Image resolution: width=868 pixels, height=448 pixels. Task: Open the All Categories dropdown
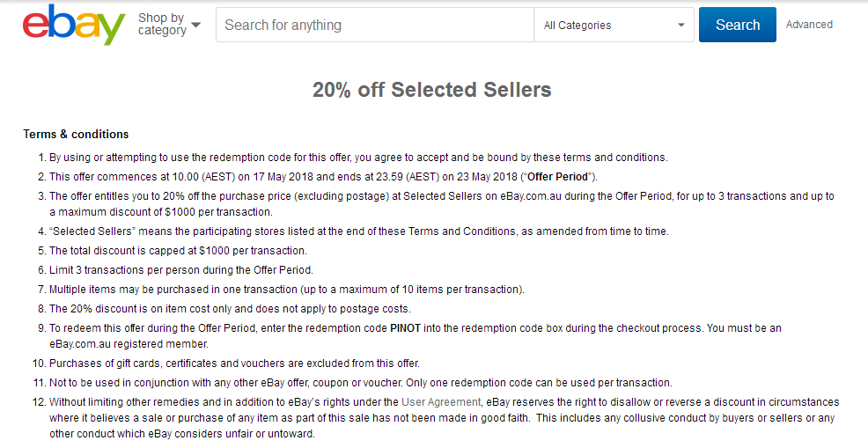[614, 25]
